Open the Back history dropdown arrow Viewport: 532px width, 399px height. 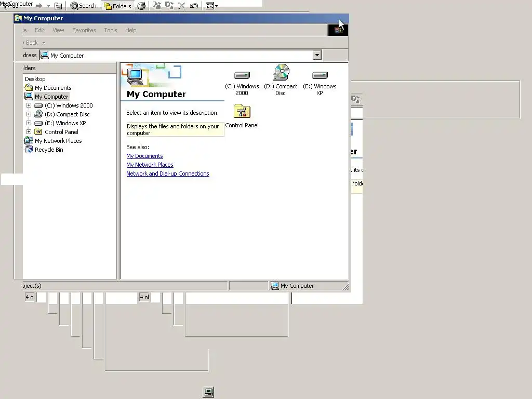(x=44, y=43)
